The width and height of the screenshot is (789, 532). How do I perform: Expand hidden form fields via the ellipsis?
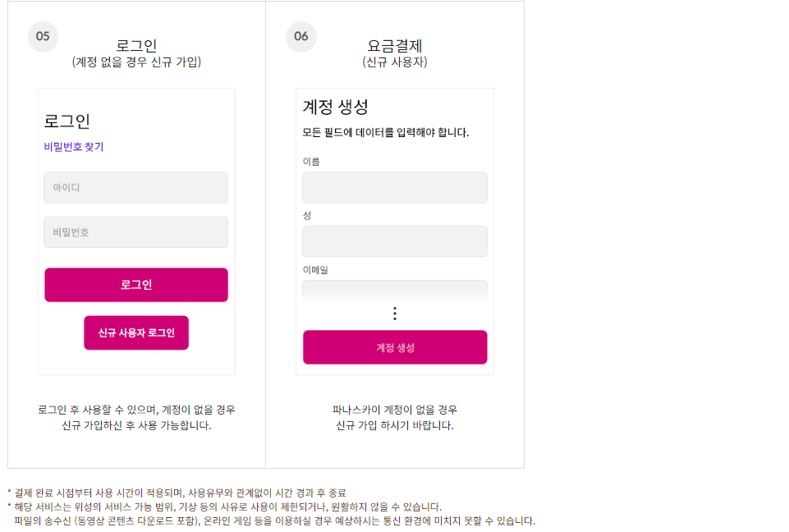pos(395,313)
